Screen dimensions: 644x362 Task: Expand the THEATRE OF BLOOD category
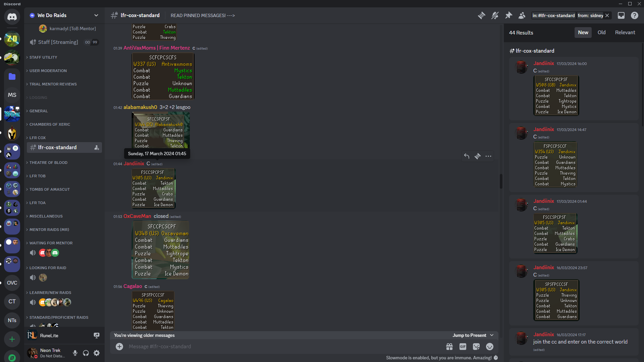pos(48,163)
